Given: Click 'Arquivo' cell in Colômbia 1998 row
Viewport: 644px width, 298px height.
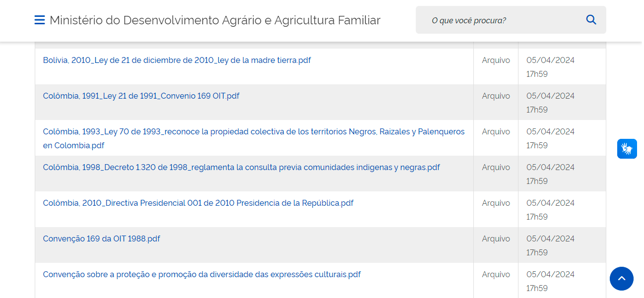Looking at the screenshot, I should (x=496, y=168).
